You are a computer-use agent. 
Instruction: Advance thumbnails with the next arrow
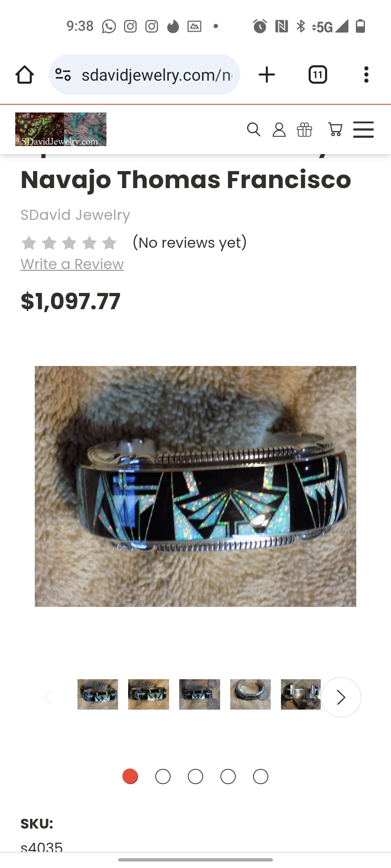pos(341,697)
